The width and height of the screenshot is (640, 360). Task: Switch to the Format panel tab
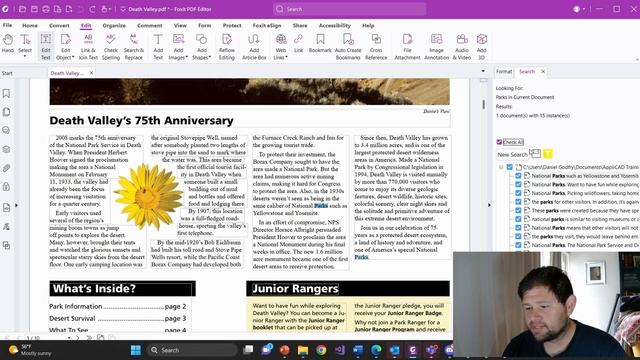(x=504, y=71)
